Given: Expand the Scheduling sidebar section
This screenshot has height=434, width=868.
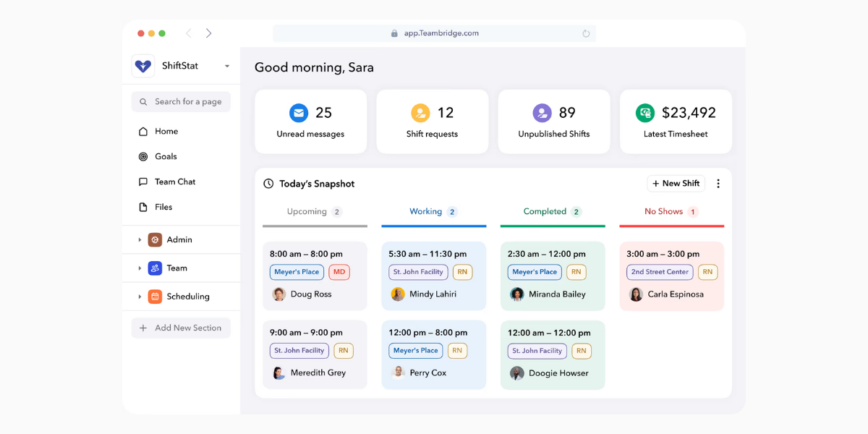Looking at the screenshot, I should tap(141, 296).
